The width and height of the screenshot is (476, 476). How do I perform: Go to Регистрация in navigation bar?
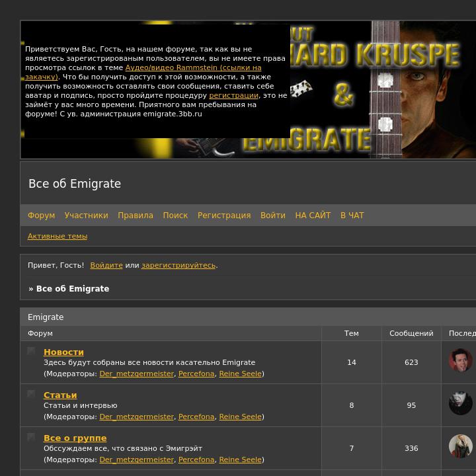tap(224, 216)
